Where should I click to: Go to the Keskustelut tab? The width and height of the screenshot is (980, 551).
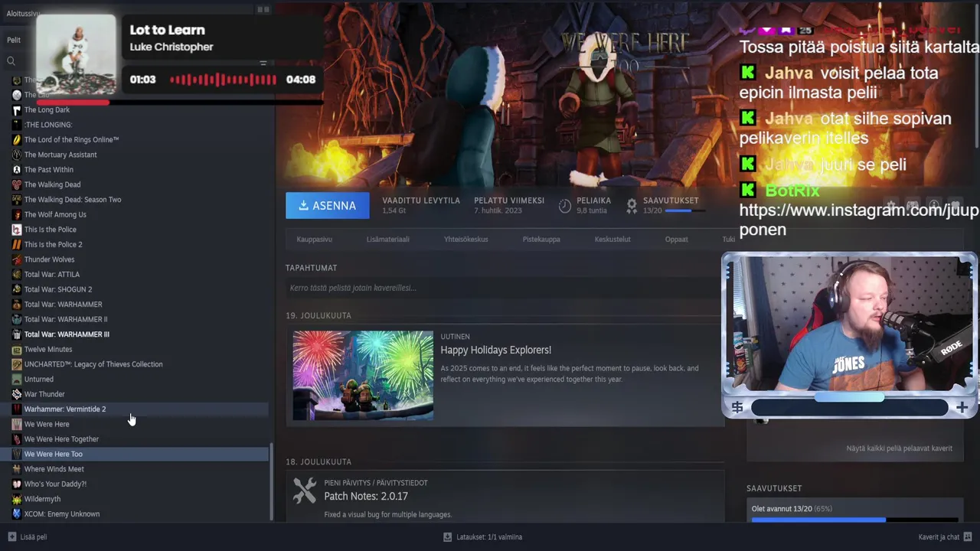pos(612,240)
